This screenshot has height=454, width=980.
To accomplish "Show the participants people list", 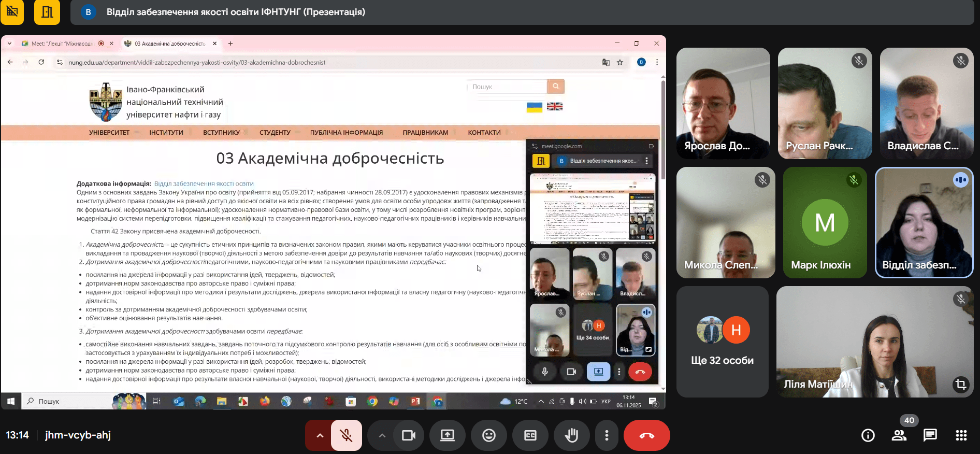I will tap(899, 435).
